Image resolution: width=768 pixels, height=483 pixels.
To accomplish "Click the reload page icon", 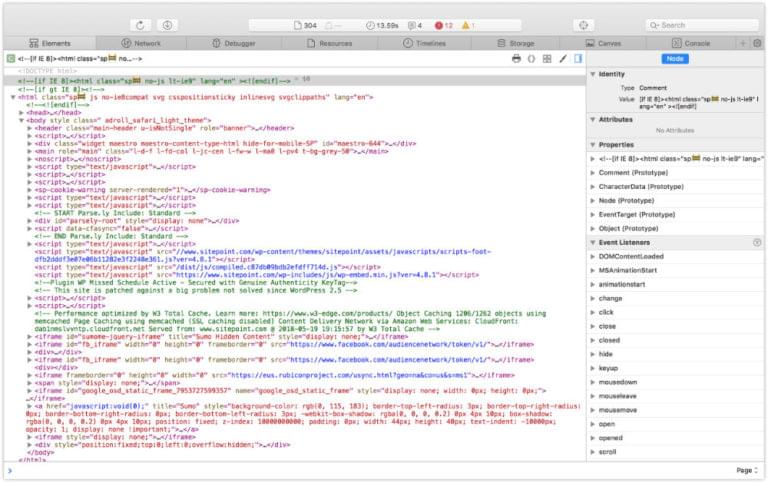I will pos(139,25).
